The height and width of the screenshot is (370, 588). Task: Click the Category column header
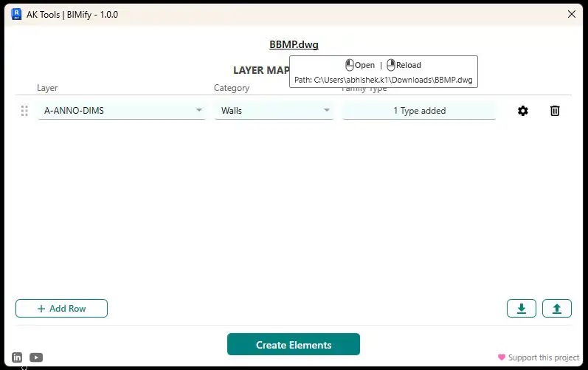click(232, 88)
